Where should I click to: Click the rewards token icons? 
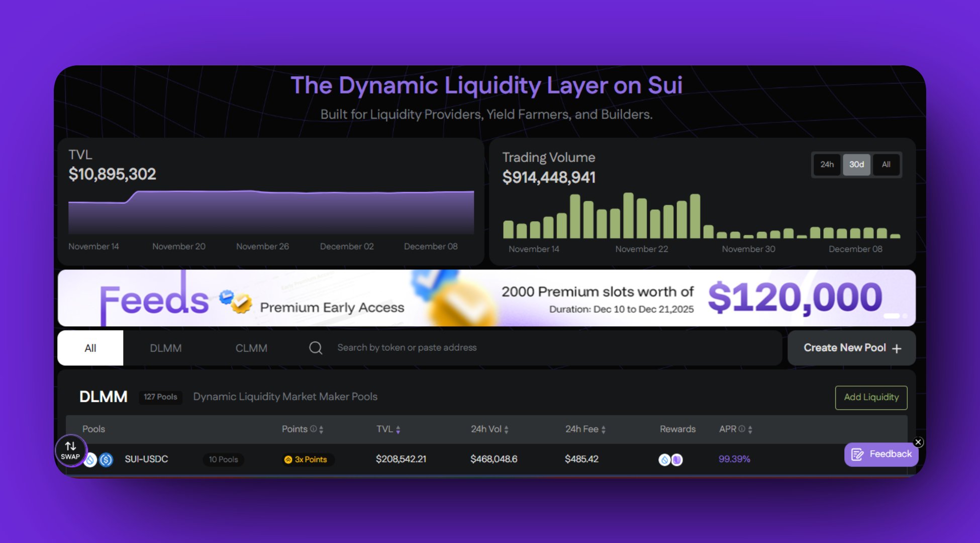pos(670,460)
